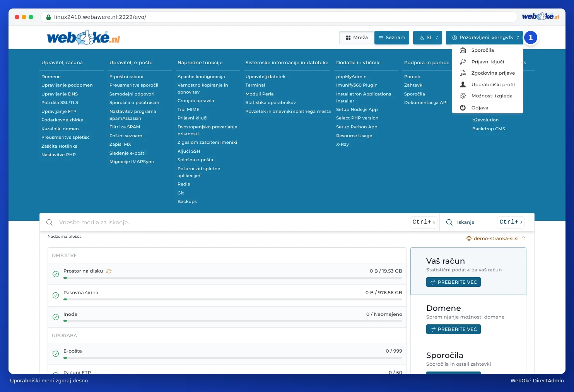This screenshot has height=392, width=574.
Task: Collapse the Pozdravljeni, xerhgvfk user menu
Action: 484,37
